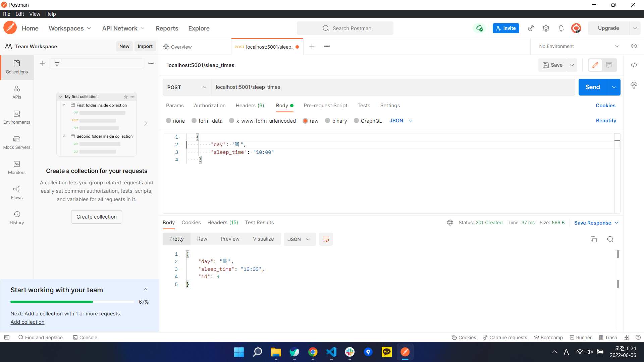Open the View menu

[35, 14]
